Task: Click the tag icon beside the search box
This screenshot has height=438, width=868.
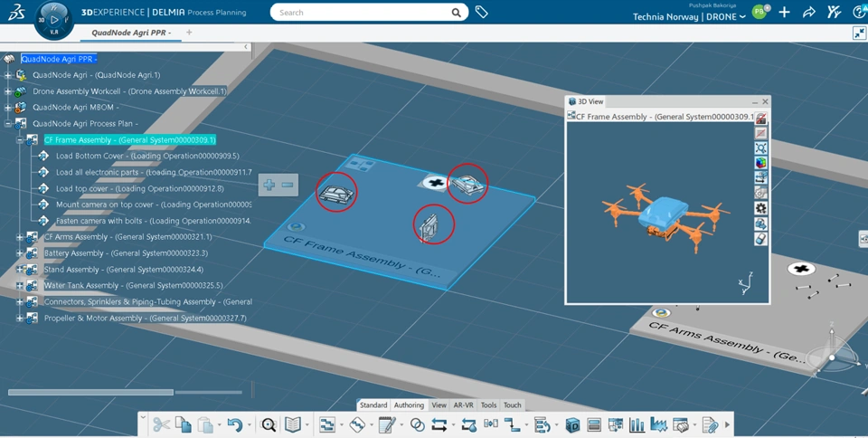Action: pos(482,12)
